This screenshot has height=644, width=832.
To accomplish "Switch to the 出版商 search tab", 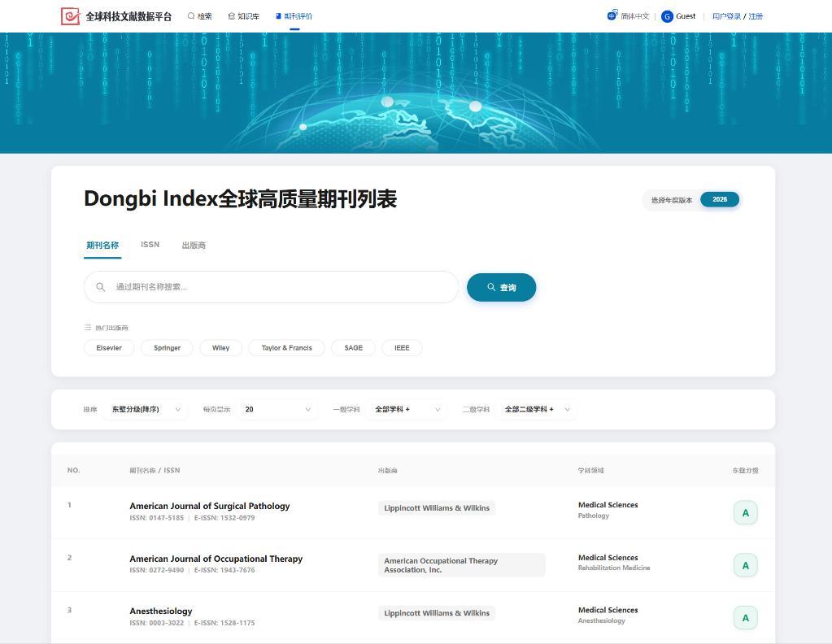I will tap(194, 246).
